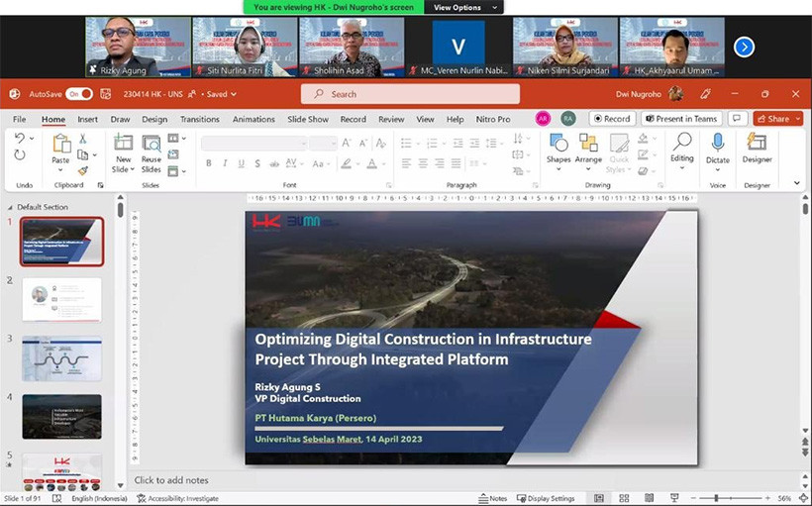This screenshot has width=812, height=506.
Task: Click Decrease Font Size icon
Action: click(x=363, y=143)
